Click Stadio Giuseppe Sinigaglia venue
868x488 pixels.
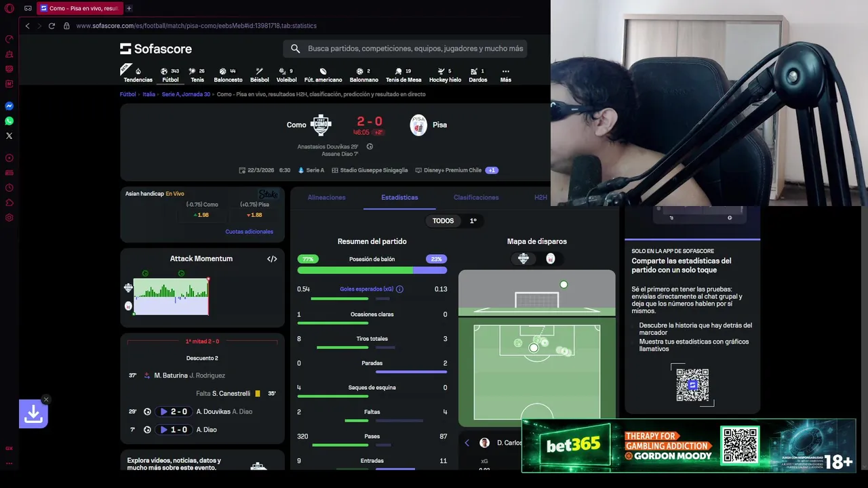pyautogui.click(x=370, y=170)
